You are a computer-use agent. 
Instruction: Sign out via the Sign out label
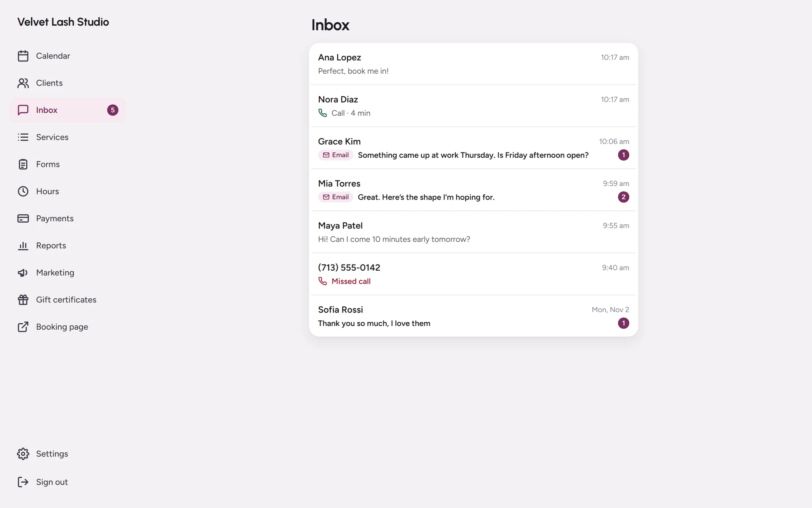(52, 482)
